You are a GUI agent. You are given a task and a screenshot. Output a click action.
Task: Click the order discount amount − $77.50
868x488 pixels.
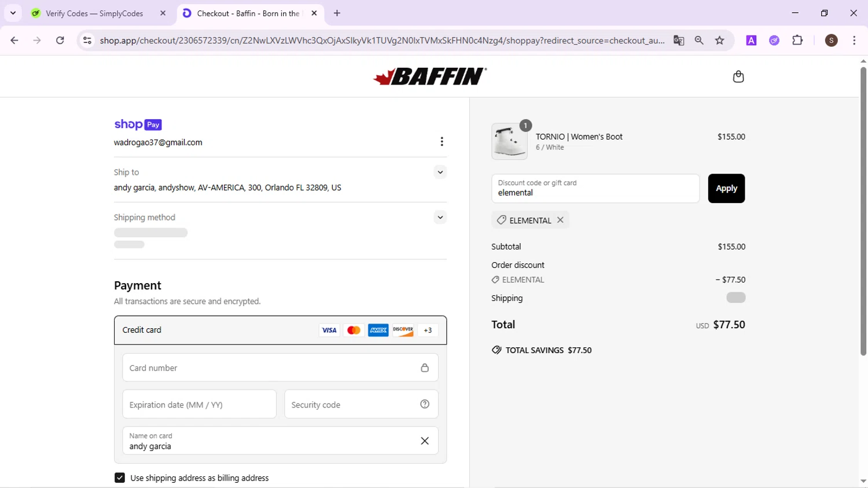(730, 280)
